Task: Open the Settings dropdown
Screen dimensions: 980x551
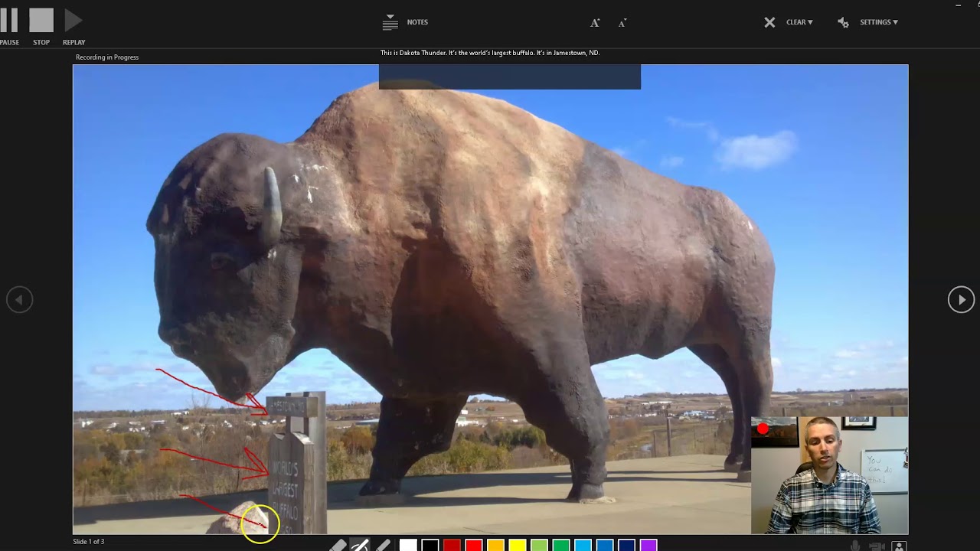Action: (879, 22)
